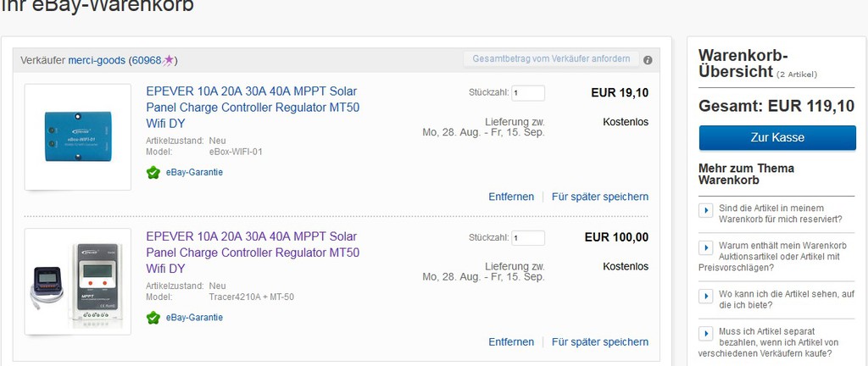Open the first EPEVER MPPT Solar listing title

tap(253, 108)
